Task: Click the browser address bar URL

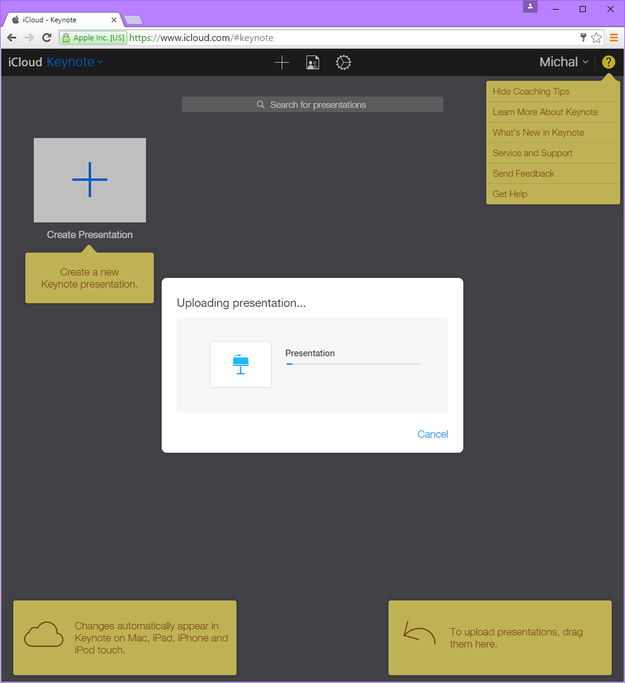Action: [x=201, y=38]
